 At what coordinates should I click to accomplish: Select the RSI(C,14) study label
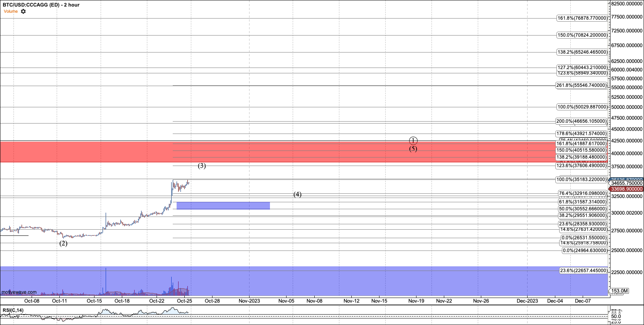[x=13, y=310]
